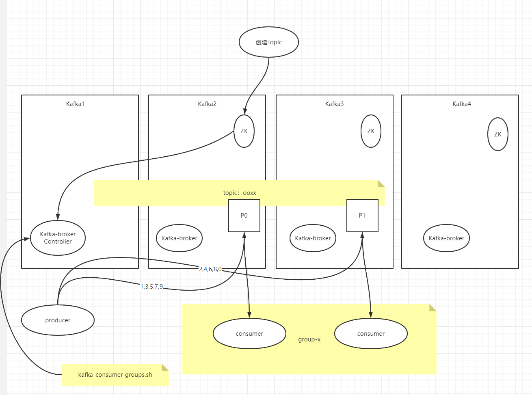532x395 pixels.
Task: Click the Kafka3 container title
Action: tap(334, 104)
